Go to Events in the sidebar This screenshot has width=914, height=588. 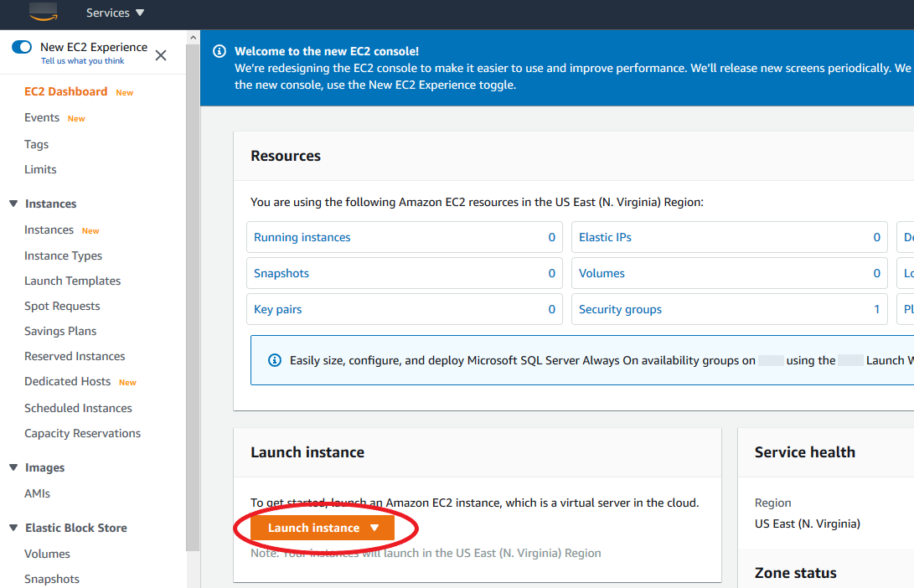pos(42,117)
